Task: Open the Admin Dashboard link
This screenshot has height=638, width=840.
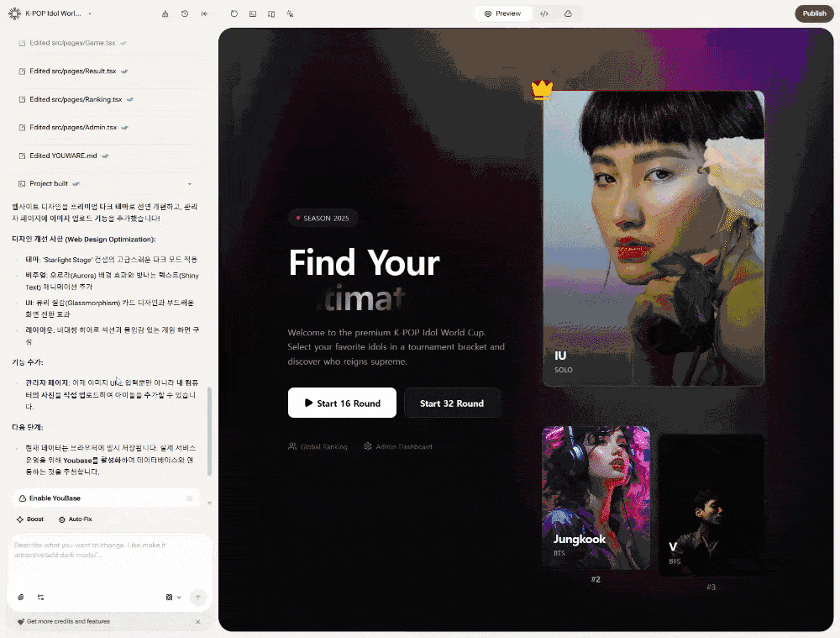Action: pyautogui.click(x=398, y=446)
